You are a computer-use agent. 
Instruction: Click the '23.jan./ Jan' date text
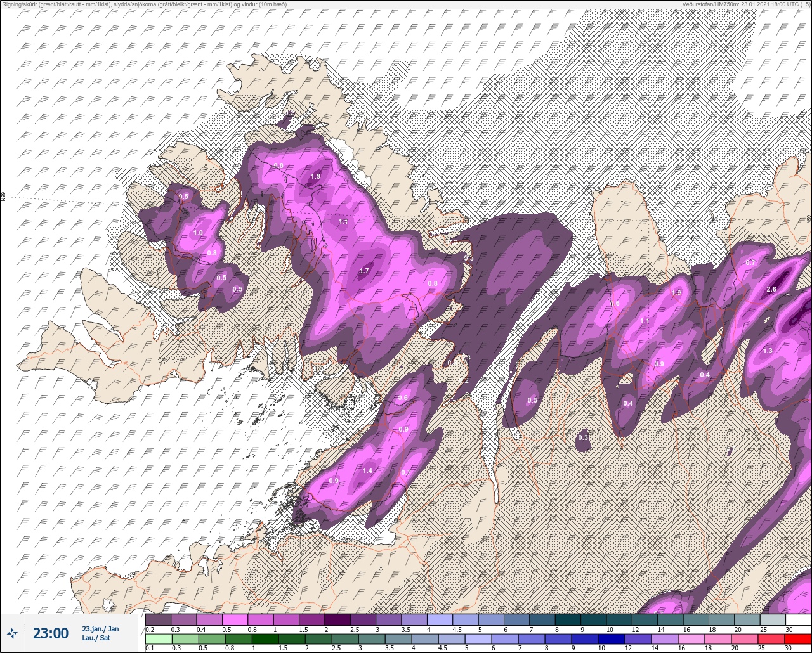[x=100, y=628]
